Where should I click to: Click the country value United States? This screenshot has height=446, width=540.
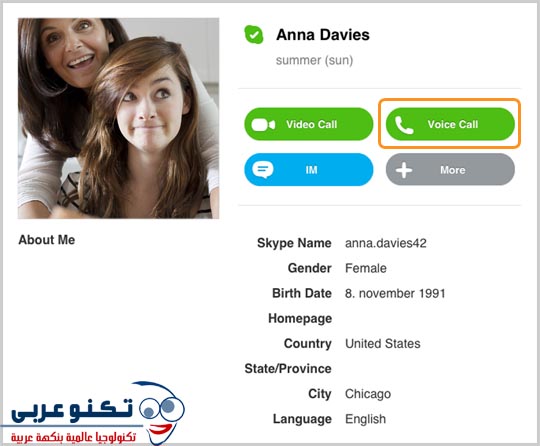tap(383, 344)
